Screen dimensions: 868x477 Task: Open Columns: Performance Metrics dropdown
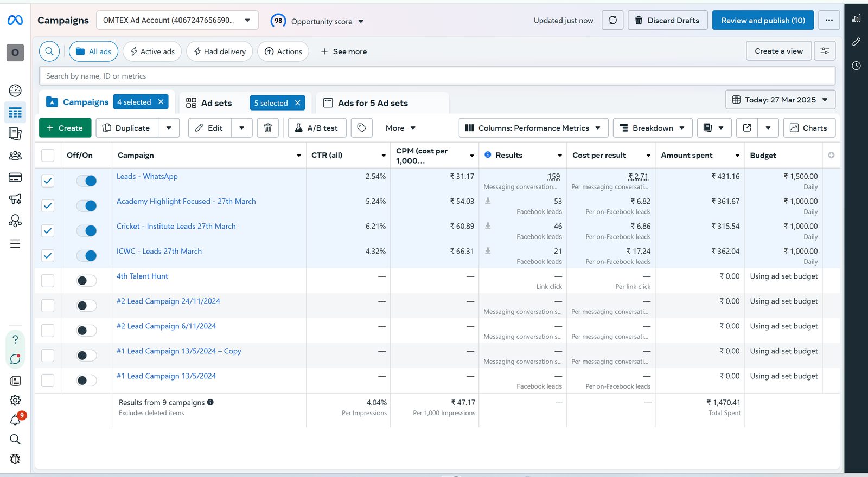533,128
